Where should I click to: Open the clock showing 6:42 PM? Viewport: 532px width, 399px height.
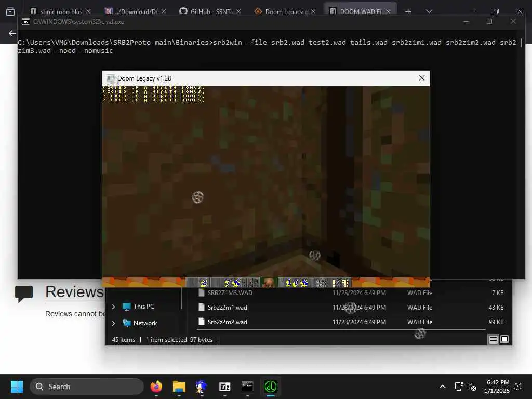pyautogui.click(x=497, y=387)
